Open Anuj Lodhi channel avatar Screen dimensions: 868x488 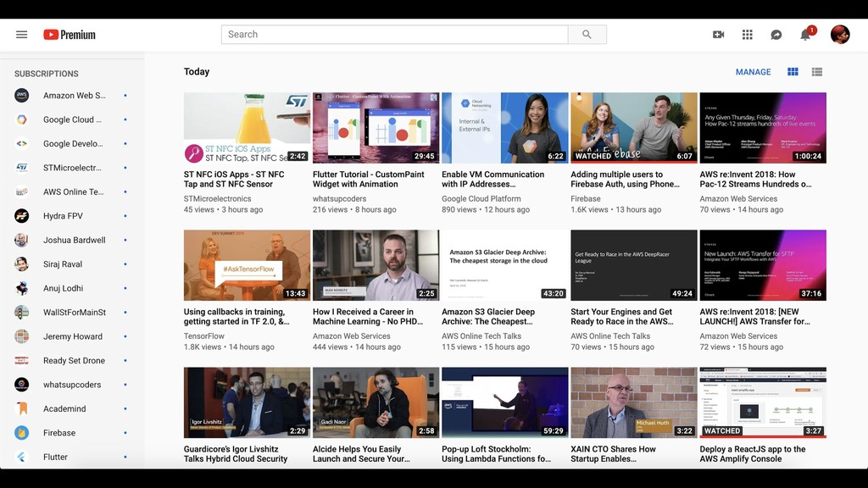coord(21,288)
